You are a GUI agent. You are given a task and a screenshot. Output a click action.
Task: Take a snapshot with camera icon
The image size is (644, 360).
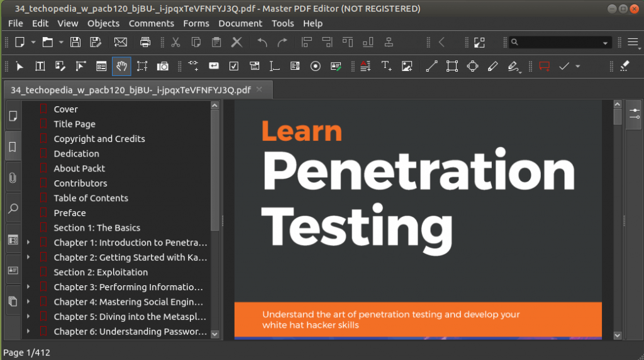click(163, 66)
